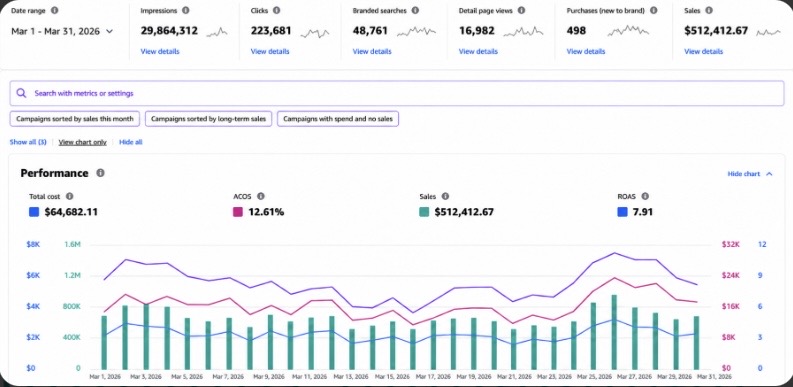
Task: Click the Purchases (new to brand) info icon
Action: click(x=653, y=10)
